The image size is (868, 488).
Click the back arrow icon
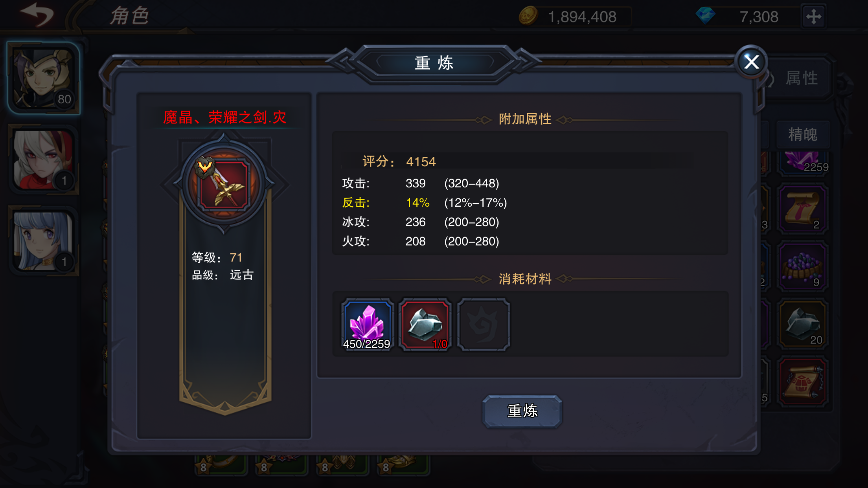[37, 15]
